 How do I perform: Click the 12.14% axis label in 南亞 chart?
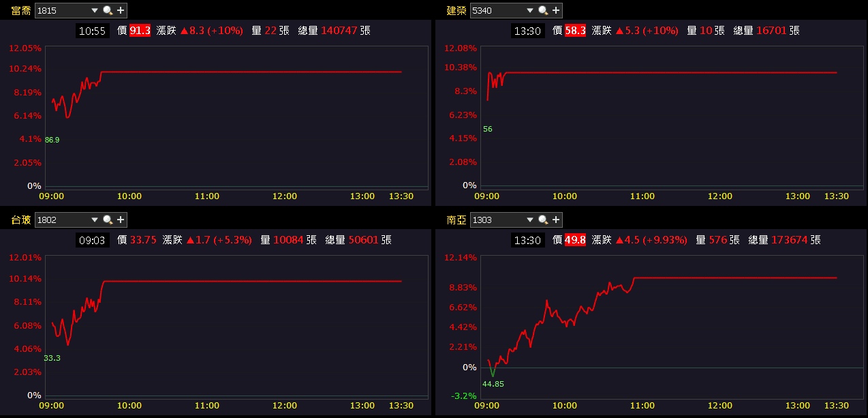(460, 257)
